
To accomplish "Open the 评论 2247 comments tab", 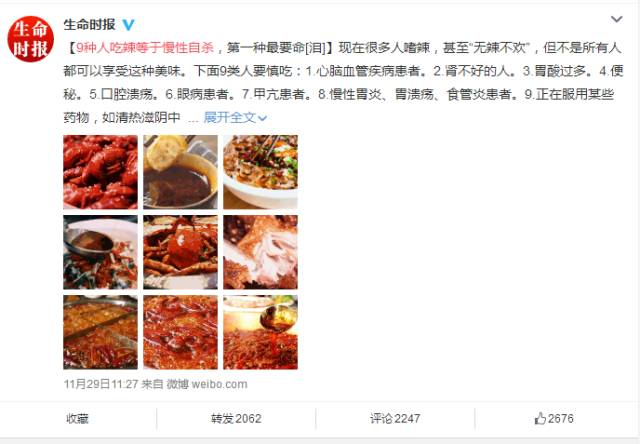I will (x=395, y=418).
